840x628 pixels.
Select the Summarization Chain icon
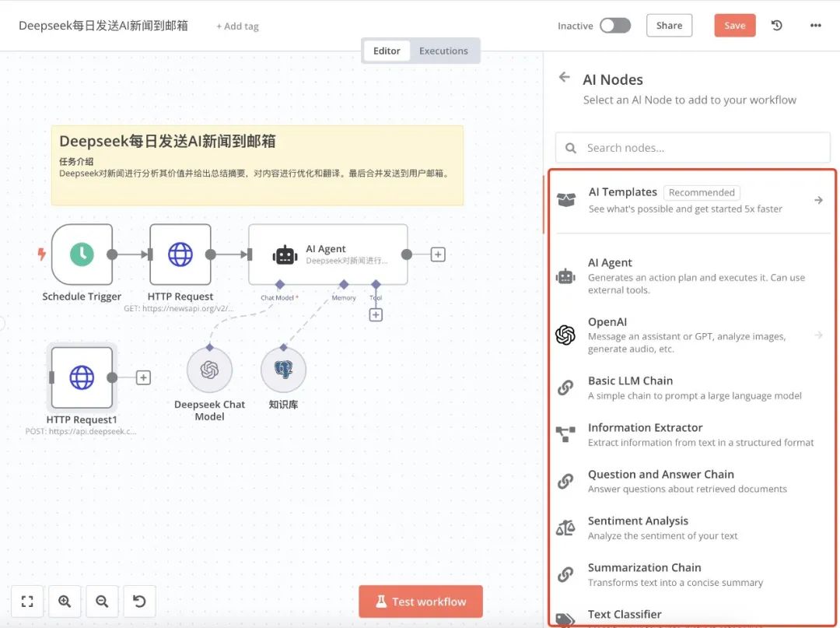click(565, 574)
